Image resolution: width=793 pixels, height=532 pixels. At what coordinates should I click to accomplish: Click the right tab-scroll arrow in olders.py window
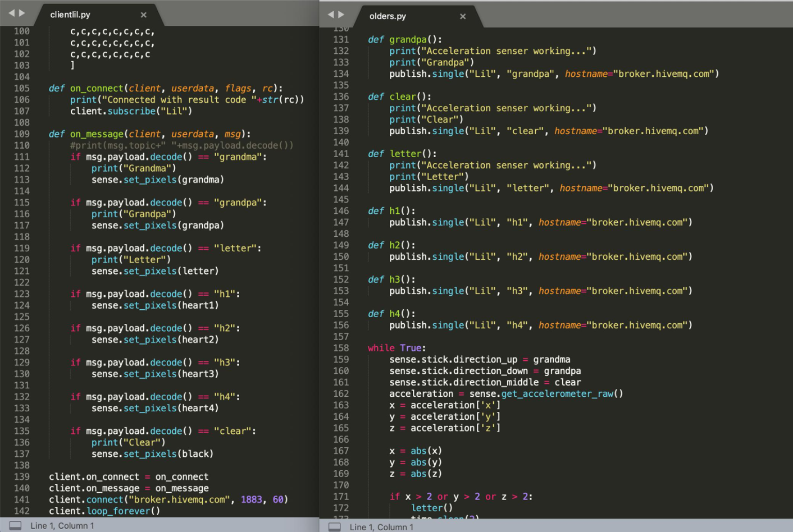(x=341, y=15)
